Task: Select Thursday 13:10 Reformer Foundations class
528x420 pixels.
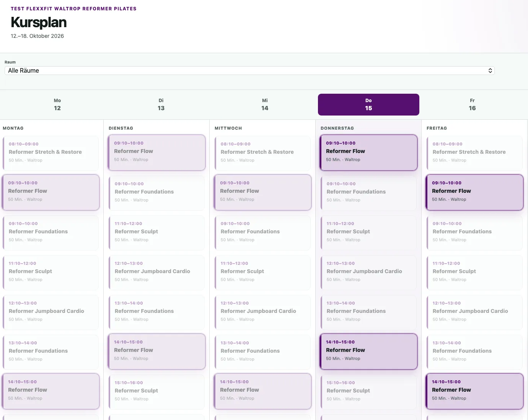Action: point(369,313)
